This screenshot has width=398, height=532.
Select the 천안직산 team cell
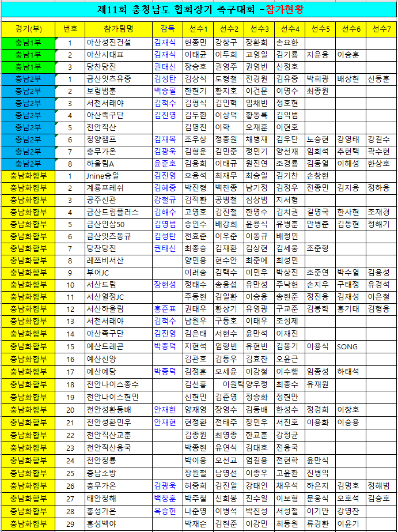coord(119,127)
